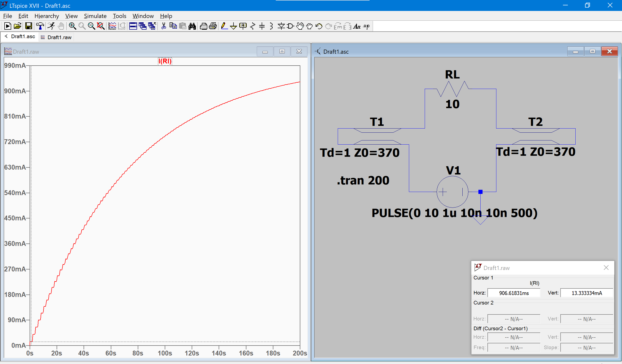Save the schematic with the floppy icon
This screenshot has width=622, height=364.
(x=29, y=26)
